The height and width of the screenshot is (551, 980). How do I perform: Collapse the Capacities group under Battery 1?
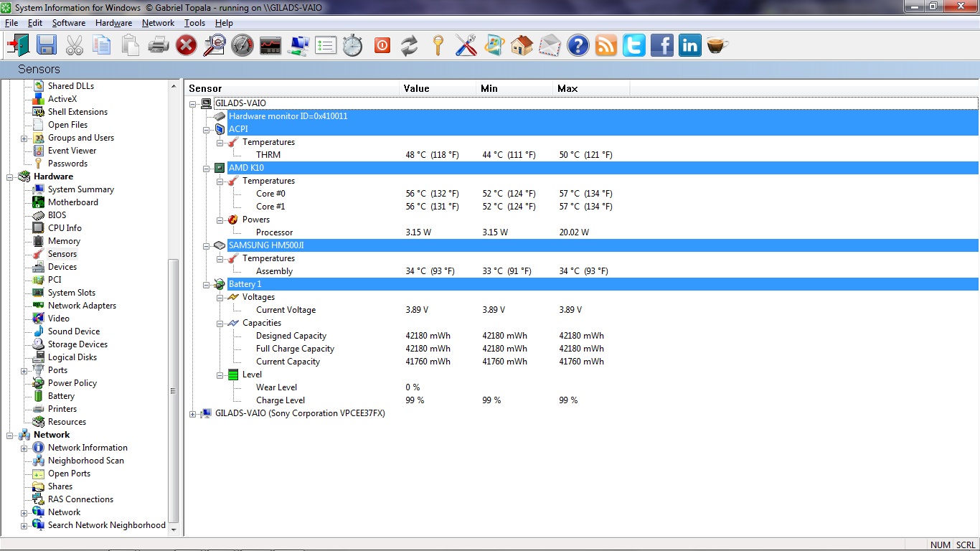(220, 323)
